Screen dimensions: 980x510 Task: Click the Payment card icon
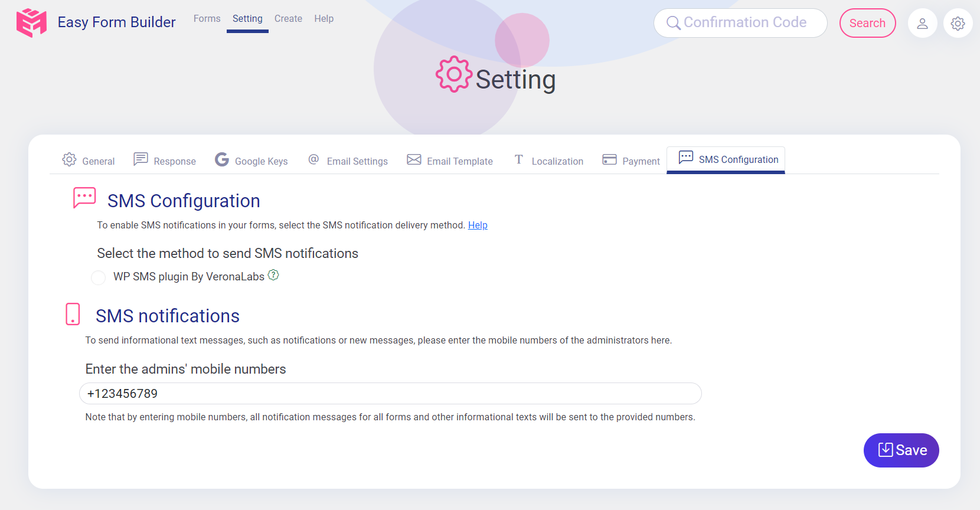[x=609, y=159]
